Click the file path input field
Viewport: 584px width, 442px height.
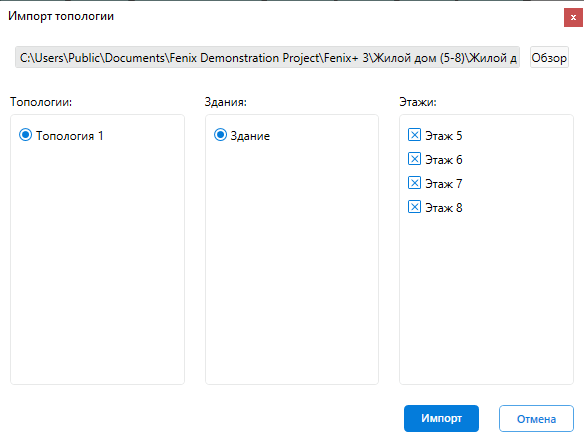(267, 57)
